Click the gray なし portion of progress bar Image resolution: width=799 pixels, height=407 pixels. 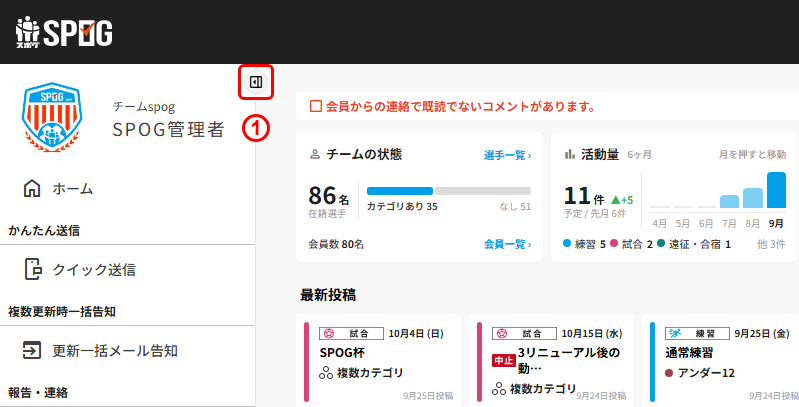tap(483, 191)
